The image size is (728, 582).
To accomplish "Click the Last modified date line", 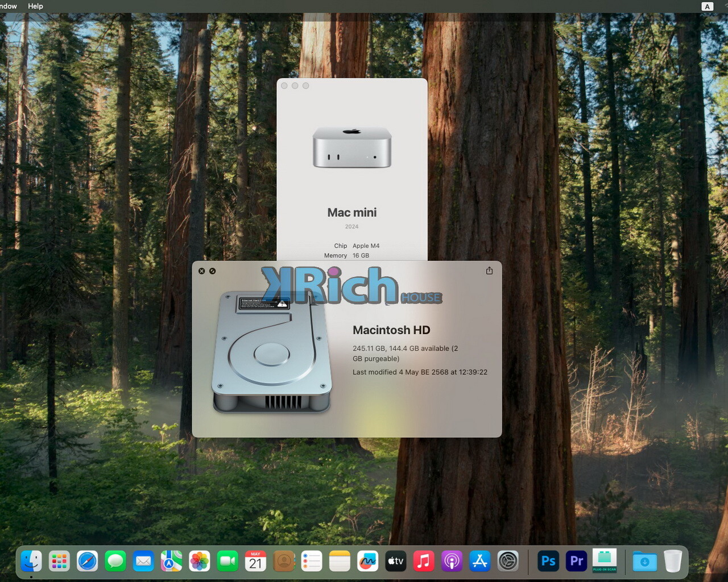I will (x=420, y=372).
